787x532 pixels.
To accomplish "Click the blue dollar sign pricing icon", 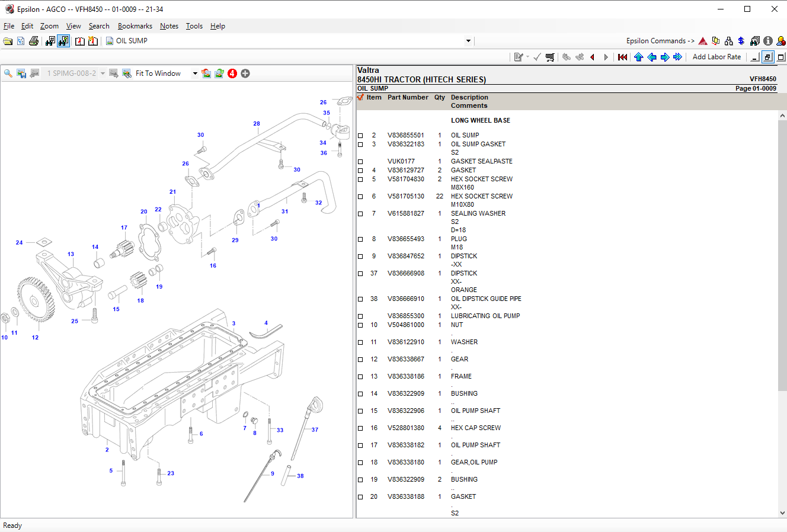I will tap(741, 41).
